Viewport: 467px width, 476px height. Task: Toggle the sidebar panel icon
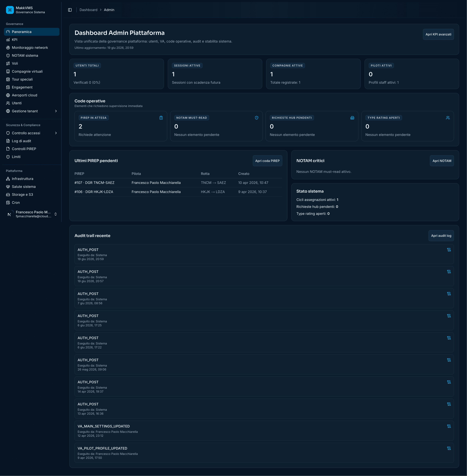tap(70, 10)
